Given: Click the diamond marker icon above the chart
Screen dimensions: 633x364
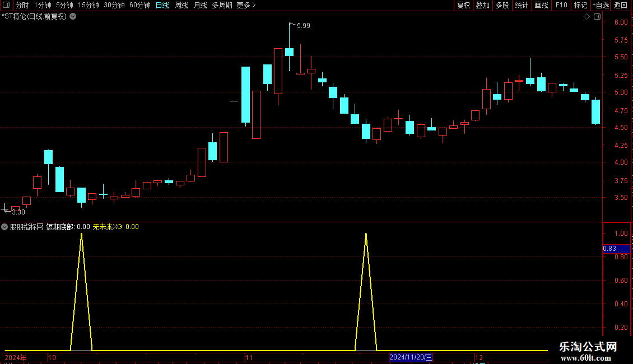Looking at the screenshot, I should tap(587, 17).
